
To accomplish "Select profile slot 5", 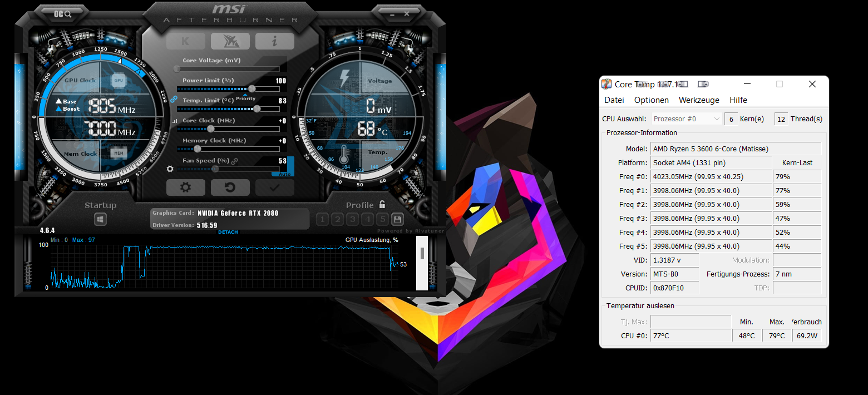I will click(382, 219).
